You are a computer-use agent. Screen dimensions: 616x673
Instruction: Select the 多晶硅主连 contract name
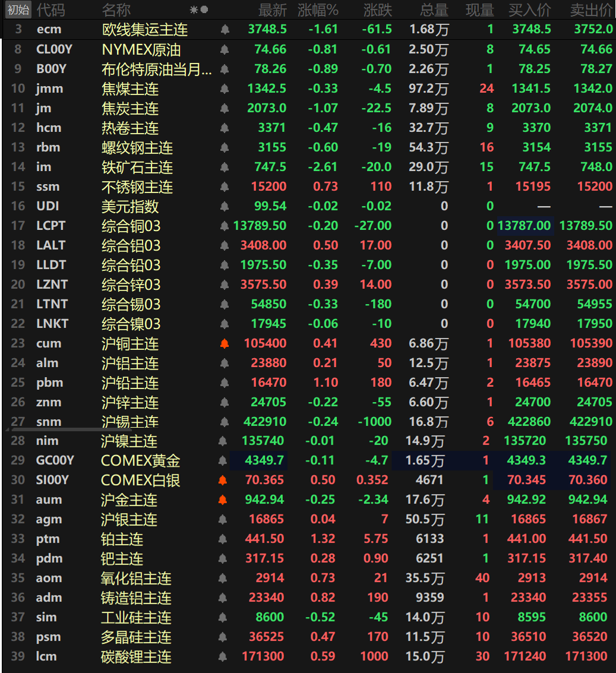[x=136, y=637]
